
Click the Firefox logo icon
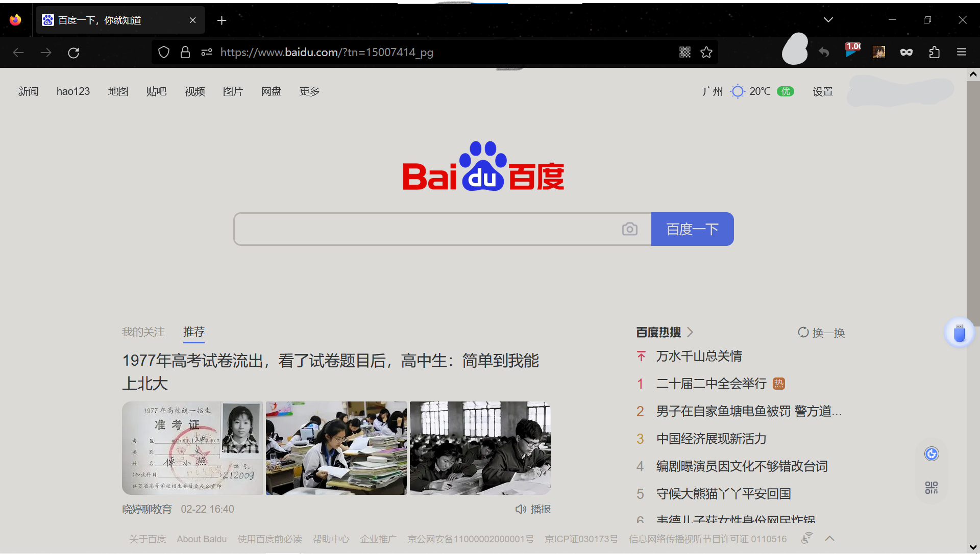click(x=15, y=20)
